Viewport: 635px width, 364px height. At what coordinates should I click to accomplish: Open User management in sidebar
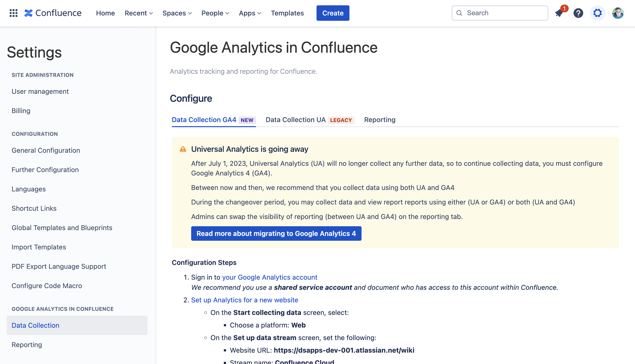(x=40, y=92)
